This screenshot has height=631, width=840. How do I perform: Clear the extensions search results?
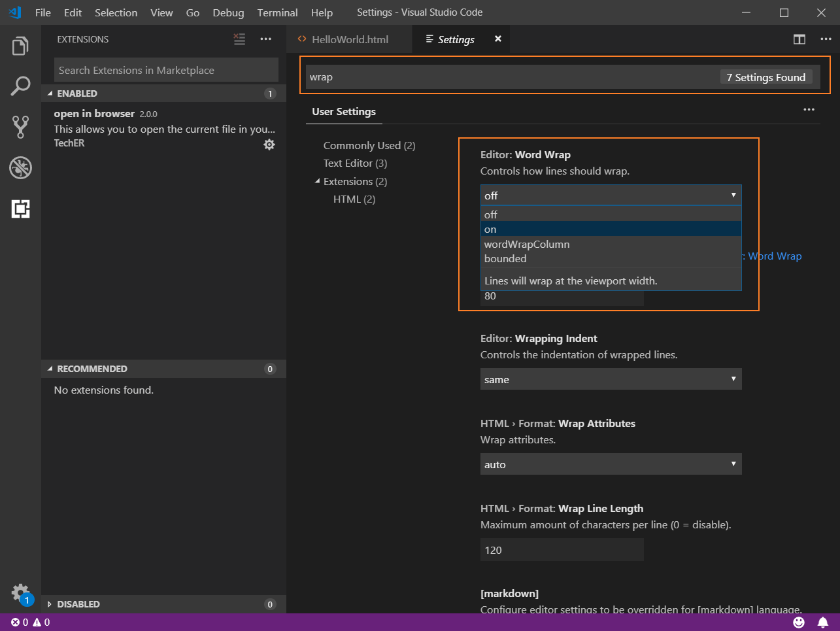point(240,39)
